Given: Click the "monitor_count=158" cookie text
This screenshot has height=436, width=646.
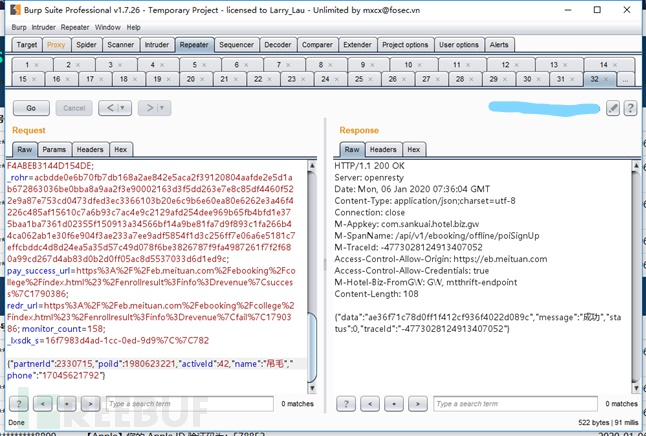Looking at the screenshot, I should pos(63,329).
